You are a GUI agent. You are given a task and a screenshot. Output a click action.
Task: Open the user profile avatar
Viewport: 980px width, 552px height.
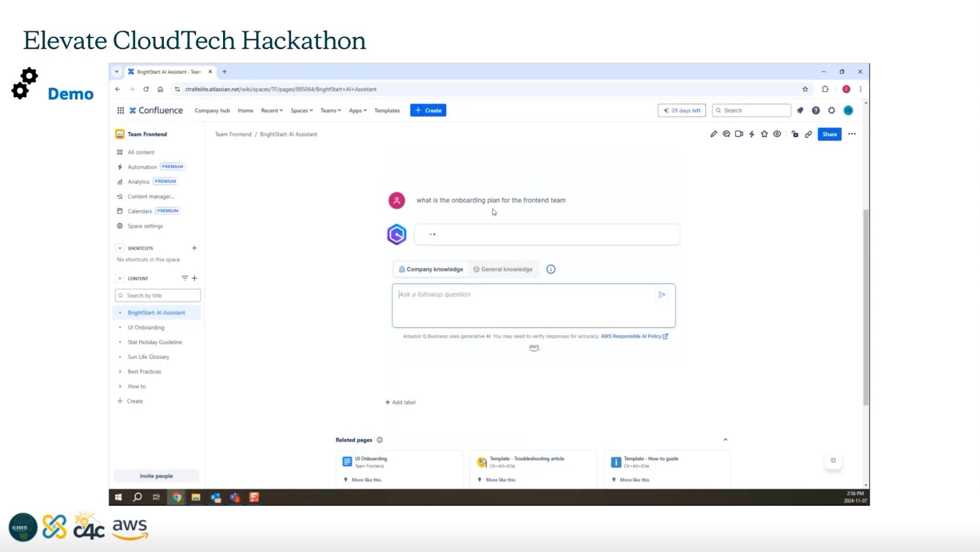pyautogui.click(x=848, y=110)
